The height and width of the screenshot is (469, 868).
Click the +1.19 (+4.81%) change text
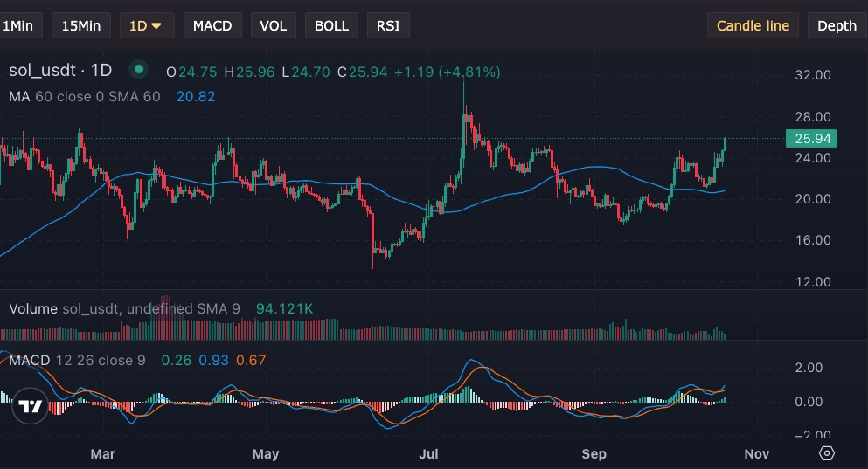tap(448, 72)
